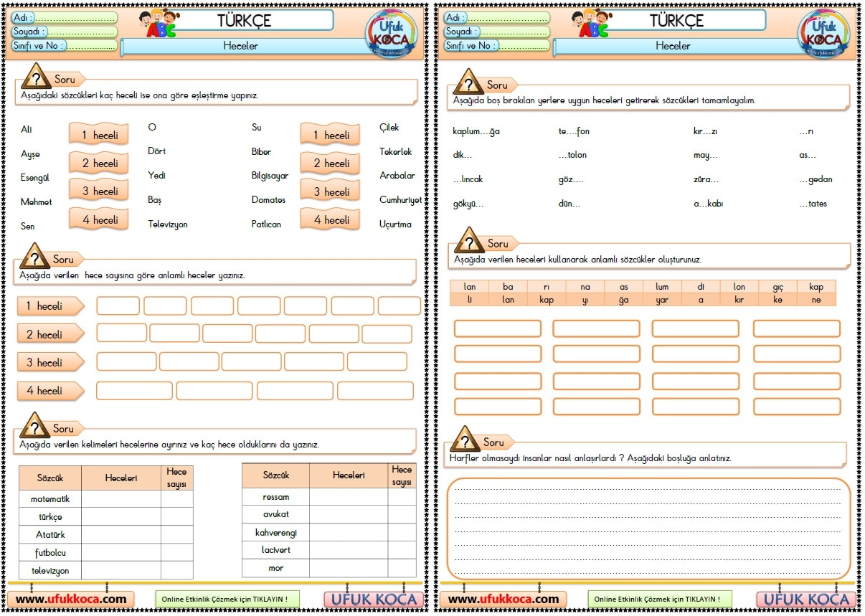The width and height of the screenshot is (865, 616).
Task: Select the 'Sınıfı ve No' field on right page
Action: (496, 46)
